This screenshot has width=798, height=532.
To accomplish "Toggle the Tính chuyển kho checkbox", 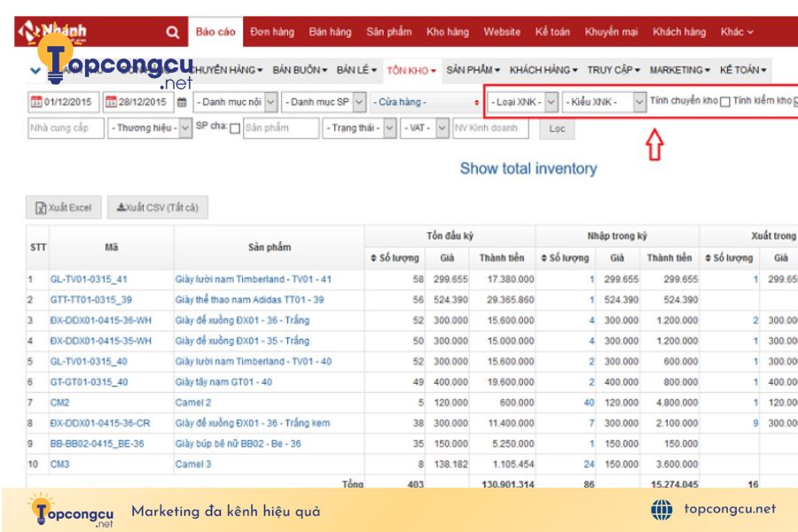I will pyautogui.click(x=725, y=102).
